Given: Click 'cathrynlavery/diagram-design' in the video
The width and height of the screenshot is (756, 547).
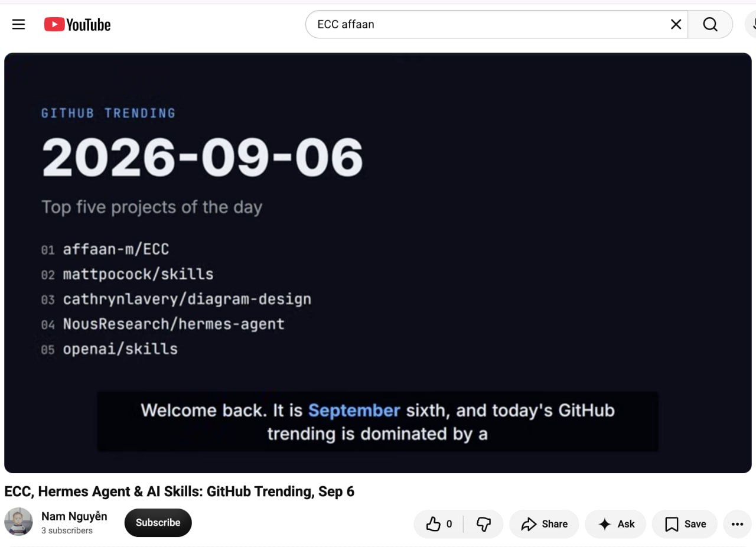Looking at the screenshot, I should (187, 299).
